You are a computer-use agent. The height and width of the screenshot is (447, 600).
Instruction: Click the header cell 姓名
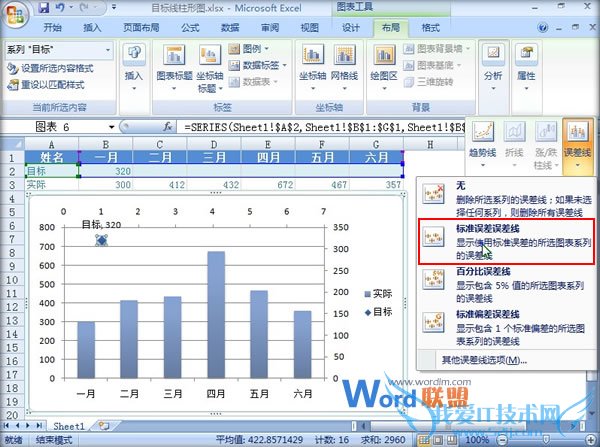click(x=52, y=157)
